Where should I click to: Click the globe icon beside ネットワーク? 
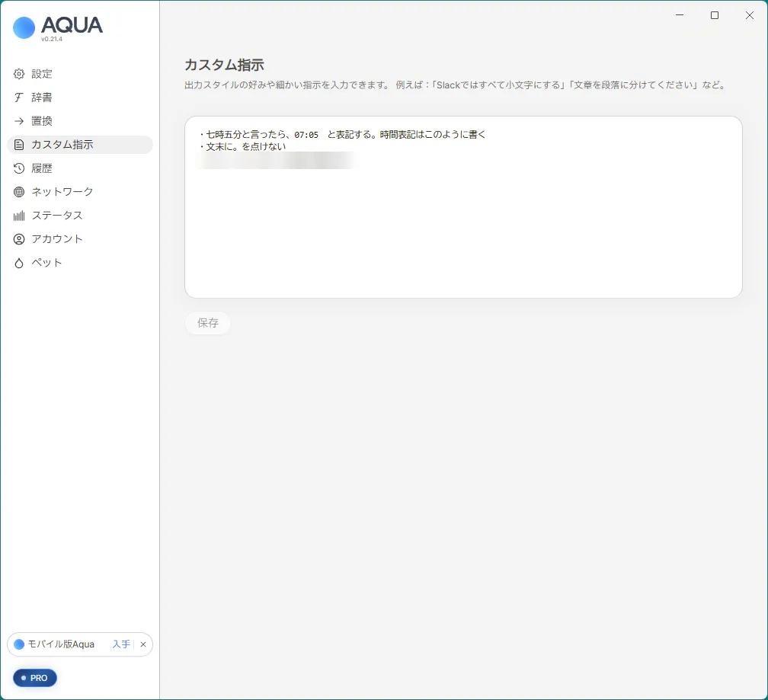coord(19,192)
